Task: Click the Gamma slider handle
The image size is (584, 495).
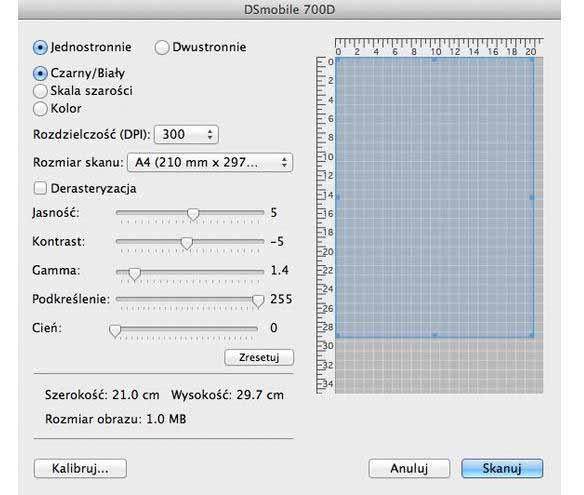Action: point(134,273)
